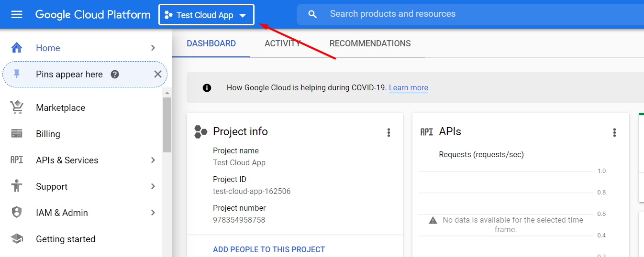Open the Test Cloud App project selector
This screenshot has width=644, height=257.
pos(206,15)
